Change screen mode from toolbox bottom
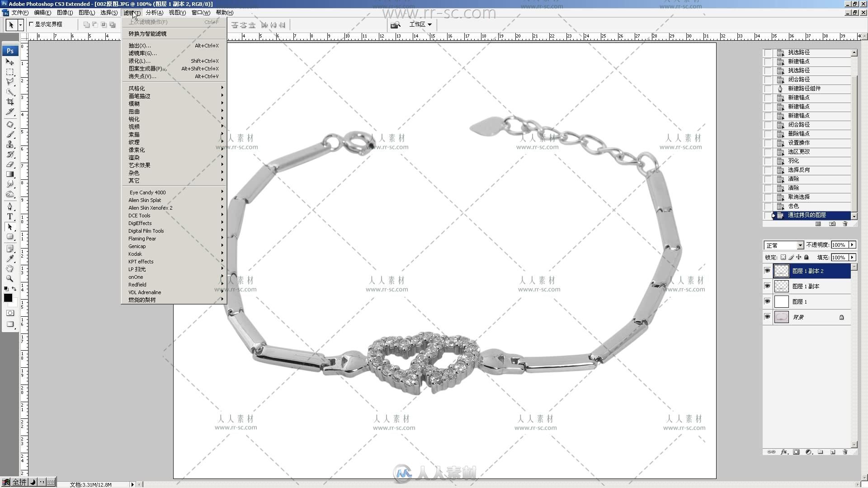 tap(10, 324)
